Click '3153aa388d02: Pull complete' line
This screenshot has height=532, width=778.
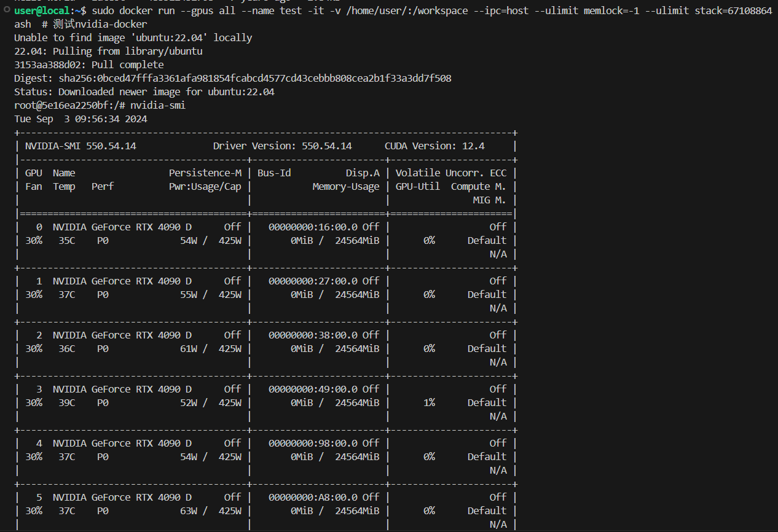tap(89, 65)
